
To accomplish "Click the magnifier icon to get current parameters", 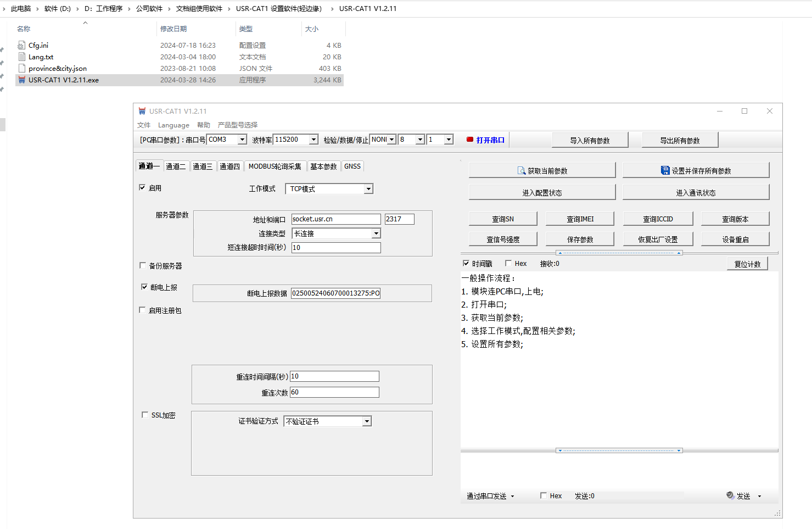I will [522, 171].
